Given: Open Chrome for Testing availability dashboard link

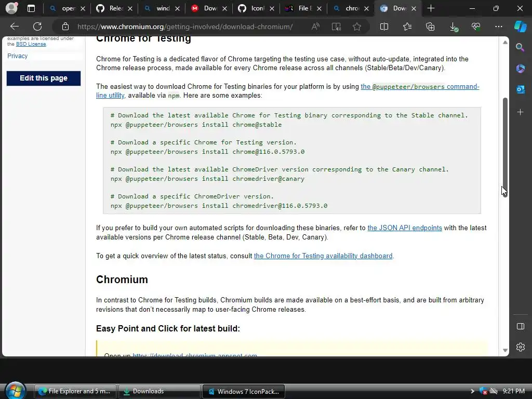Looking at the screenshot, I should (x=323, y=256).
